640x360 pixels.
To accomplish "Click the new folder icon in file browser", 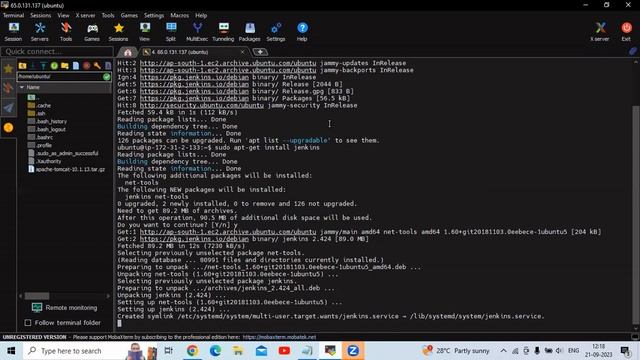I will [65, 66].
